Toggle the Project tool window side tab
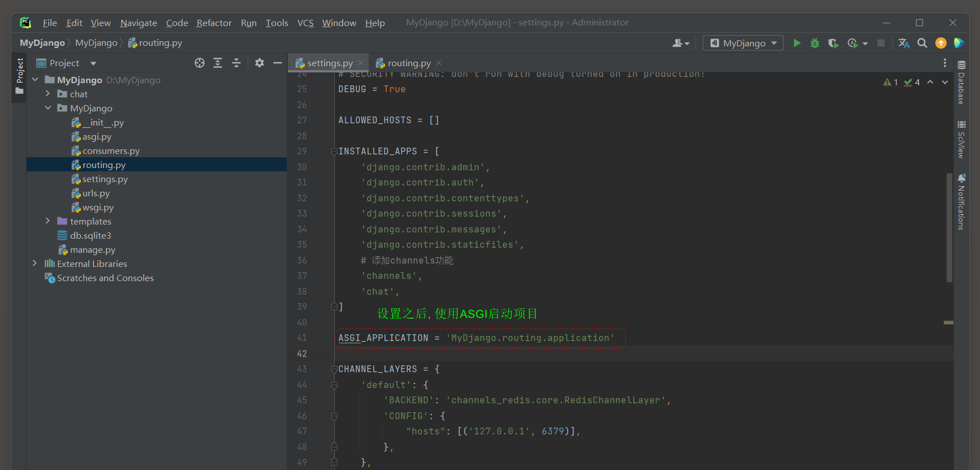Screen dimensions: 980x470 (x=20, y=76)
